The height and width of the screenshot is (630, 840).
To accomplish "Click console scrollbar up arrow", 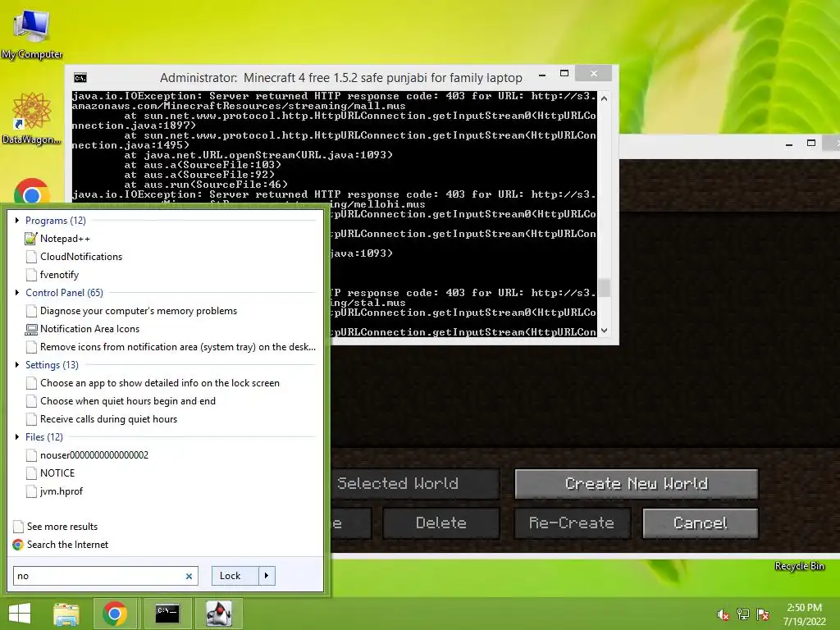I will coord(605,98).
